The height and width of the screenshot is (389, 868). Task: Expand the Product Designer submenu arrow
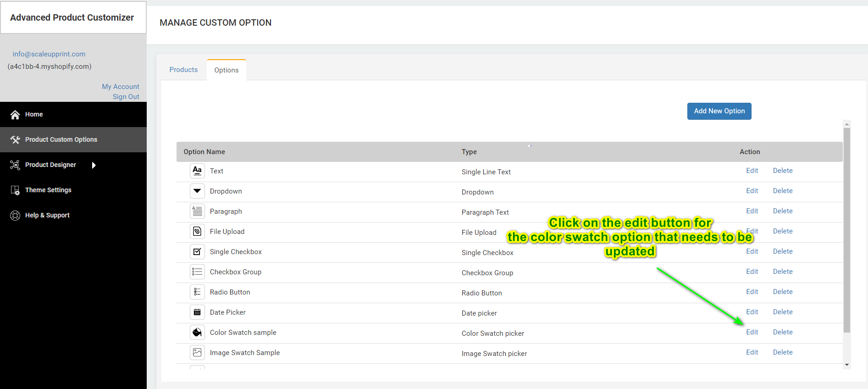tap(94, 165)
